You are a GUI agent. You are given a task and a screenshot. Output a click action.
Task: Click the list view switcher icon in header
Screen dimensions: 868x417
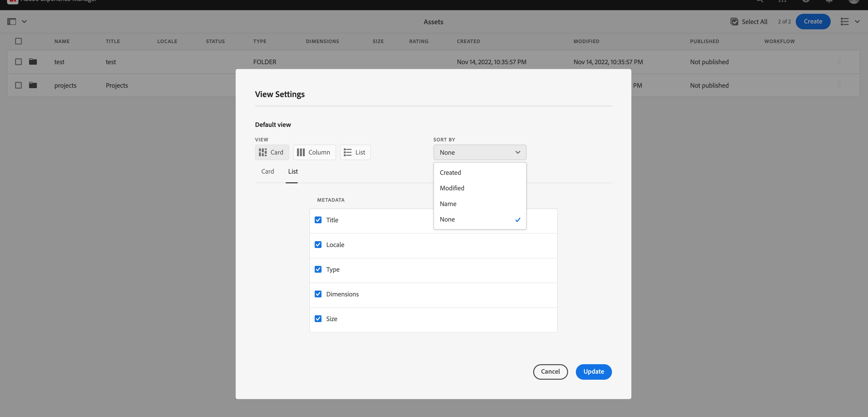click(x=844, y=22)
